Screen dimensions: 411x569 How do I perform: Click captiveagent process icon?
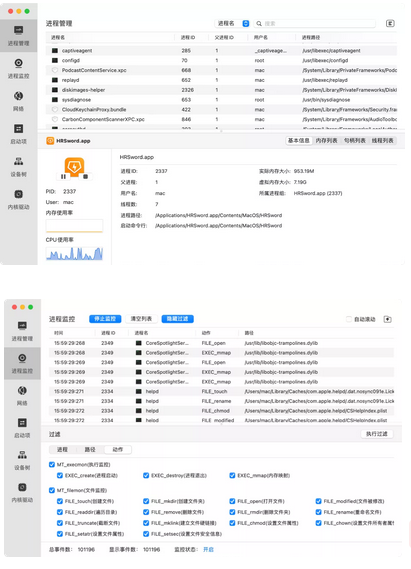coord(55,50)
